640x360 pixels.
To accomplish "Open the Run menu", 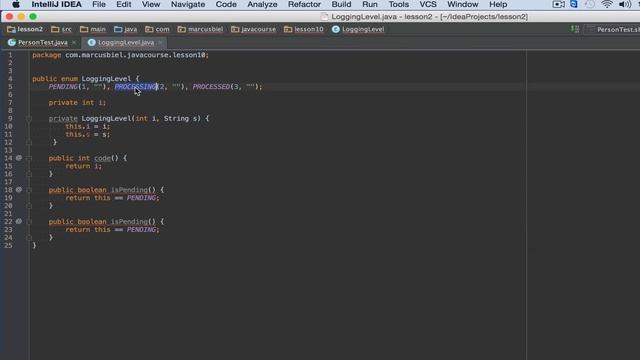I will [370, 4].
